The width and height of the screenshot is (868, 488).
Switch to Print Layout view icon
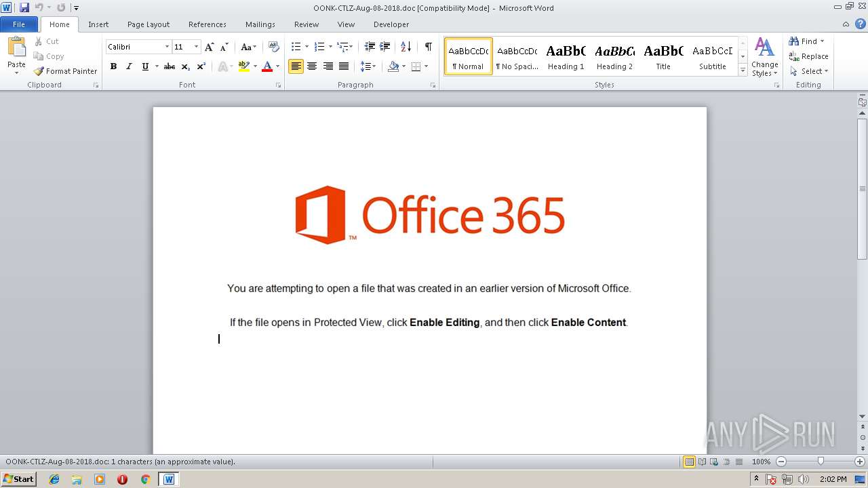point(689,462)
